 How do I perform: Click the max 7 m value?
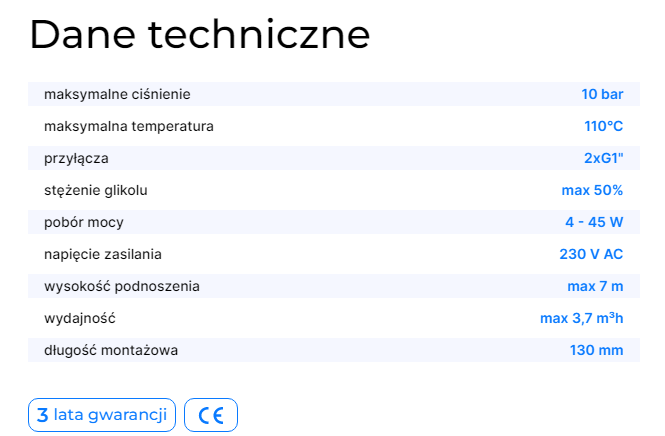[595, 286]
